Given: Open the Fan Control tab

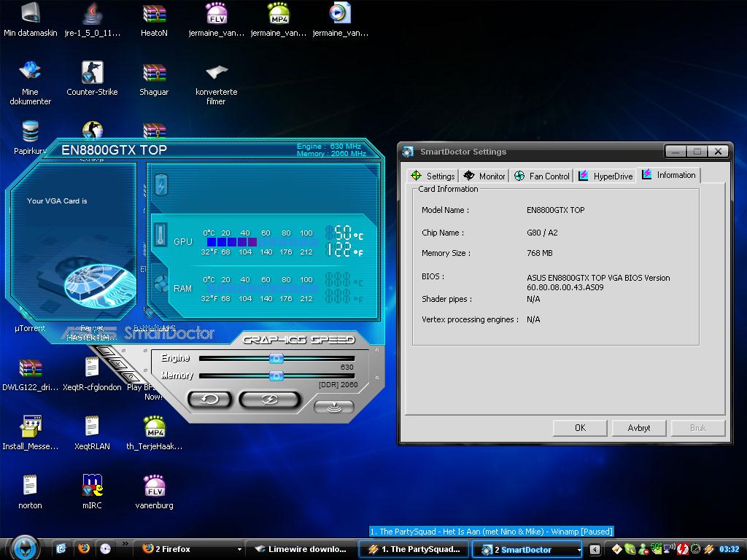Looking at the screenshot, I should (x=542, y=176).
